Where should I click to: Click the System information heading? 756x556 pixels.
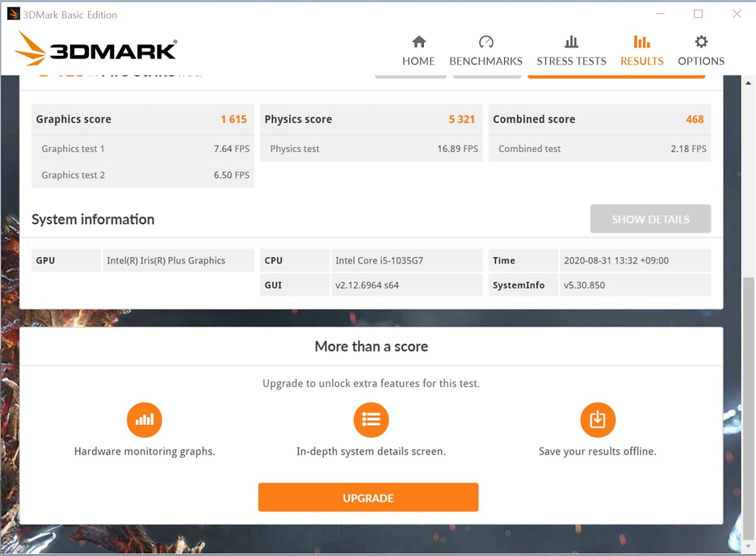tap(93, 219)
